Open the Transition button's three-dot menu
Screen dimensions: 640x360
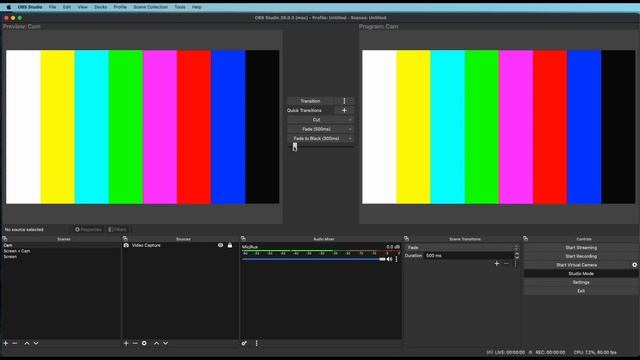click(344, 101)
